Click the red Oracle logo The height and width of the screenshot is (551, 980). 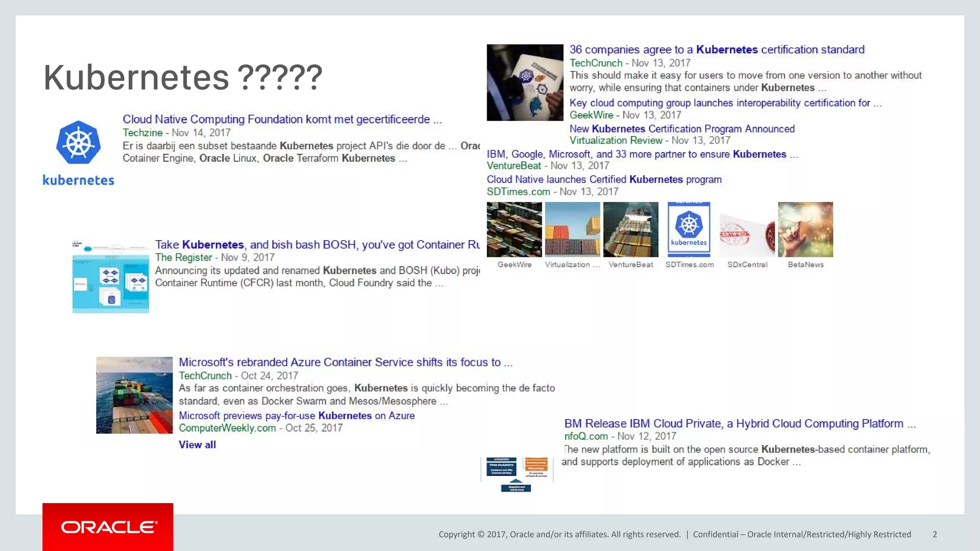[x=108, y=527]
